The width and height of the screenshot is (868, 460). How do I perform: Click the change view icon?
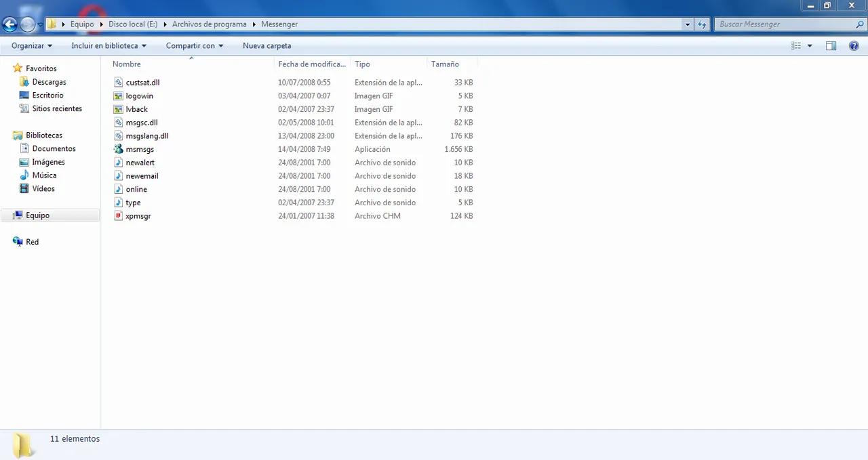796,45
